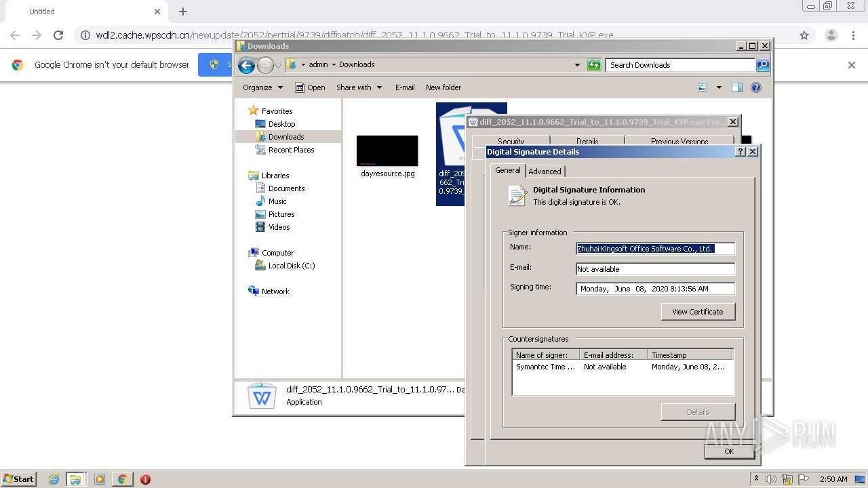
Task: Select Favorites in navigation pane
Action: tap(277, 111)
